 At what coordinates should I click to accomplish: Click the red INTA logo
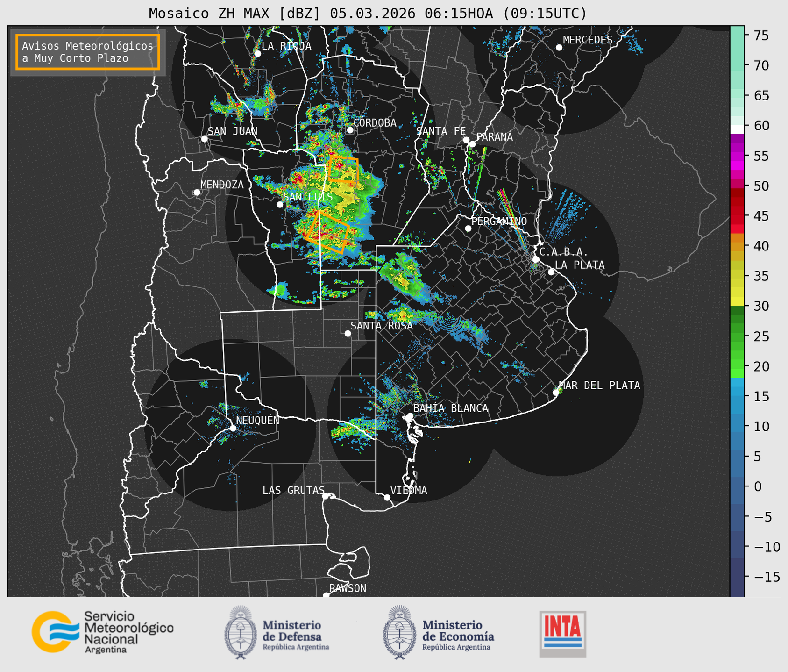562,633
